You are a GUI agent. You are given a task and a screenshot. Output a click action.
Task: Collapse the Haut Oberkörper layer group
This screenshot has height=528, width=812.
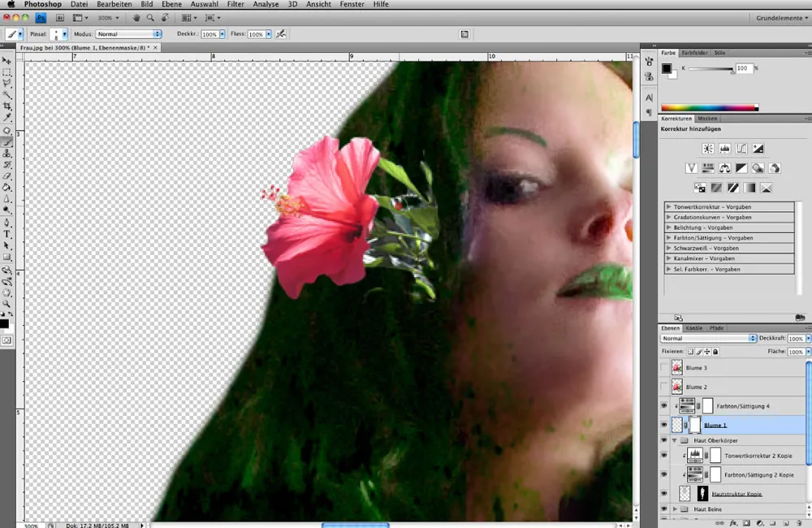675,440
